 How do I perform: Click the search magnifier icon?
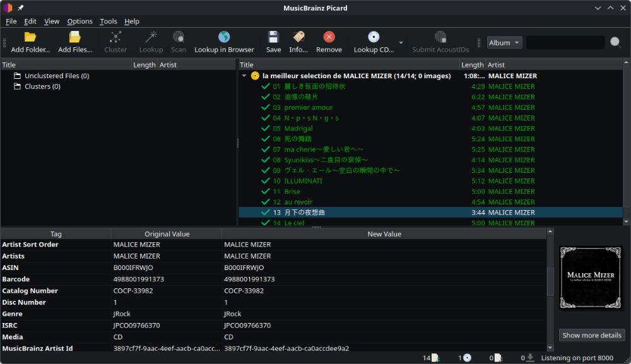(x=615, y=42)
